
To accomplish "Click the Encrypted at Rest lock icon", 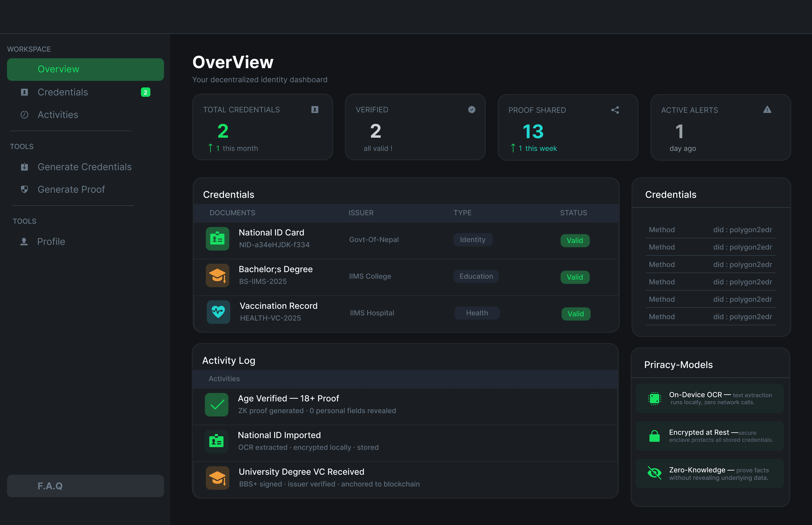I will pos(654,436).
